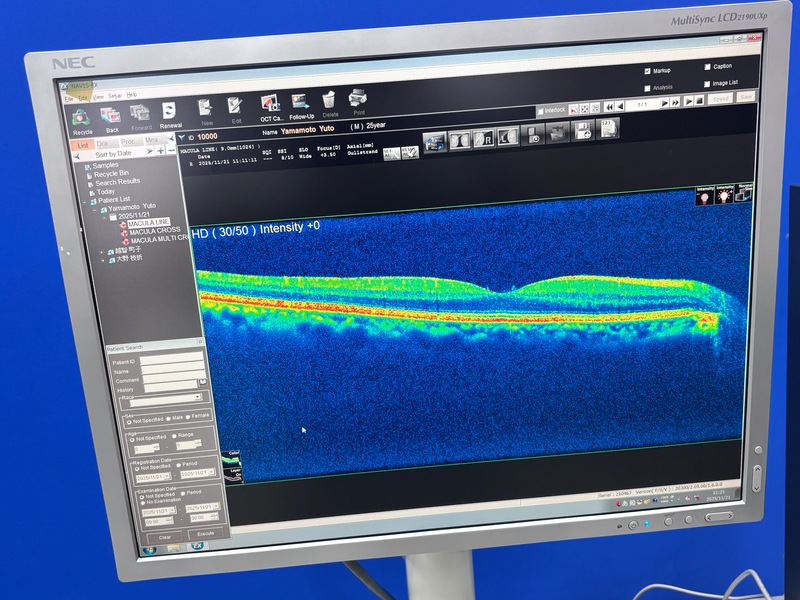Switch to the List tab
This screenshot has height=600, width=800.
85,144
